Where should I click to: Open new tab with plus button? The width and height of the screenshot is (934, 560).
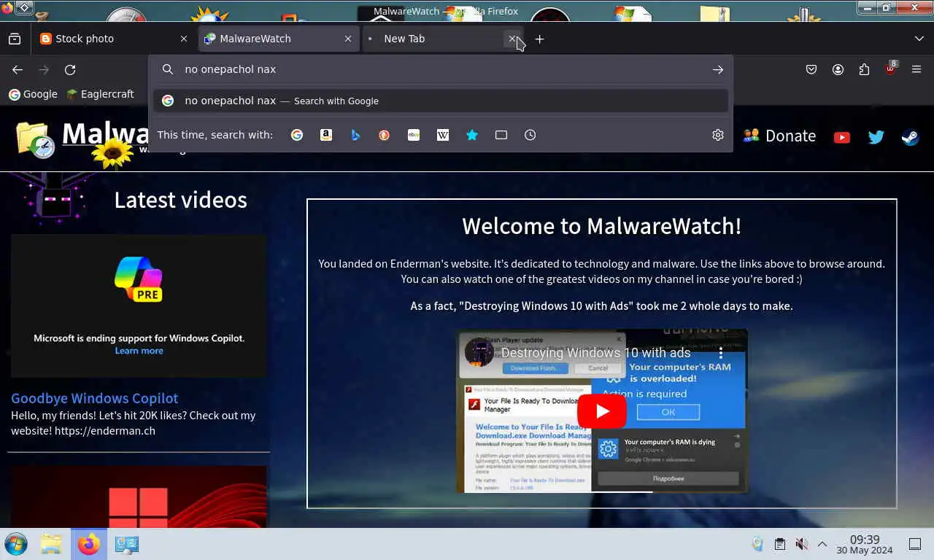click(539, 39)
